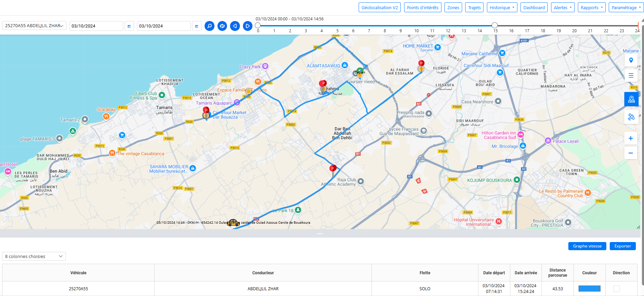The height and width of the screenshot is (296, 644).
Task: Click the location pin map control
Action: [x=631, y=60]
